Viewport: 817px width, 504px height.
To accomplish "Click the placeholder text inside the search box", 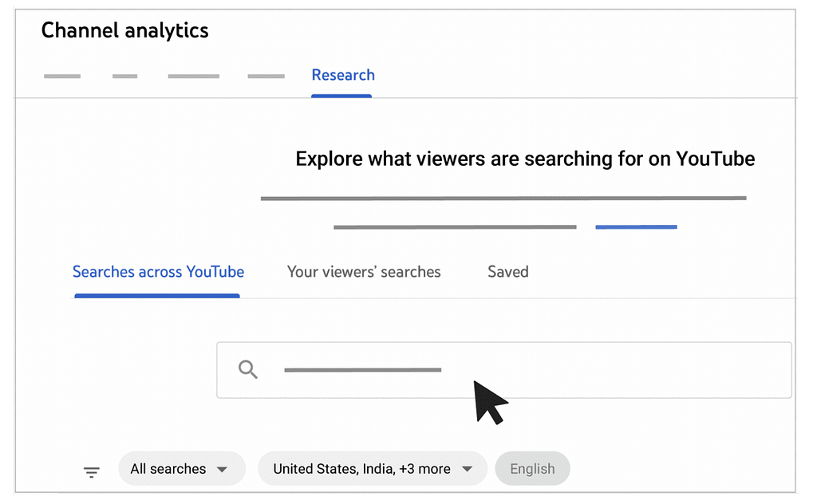I will click(x=363, y=370).
